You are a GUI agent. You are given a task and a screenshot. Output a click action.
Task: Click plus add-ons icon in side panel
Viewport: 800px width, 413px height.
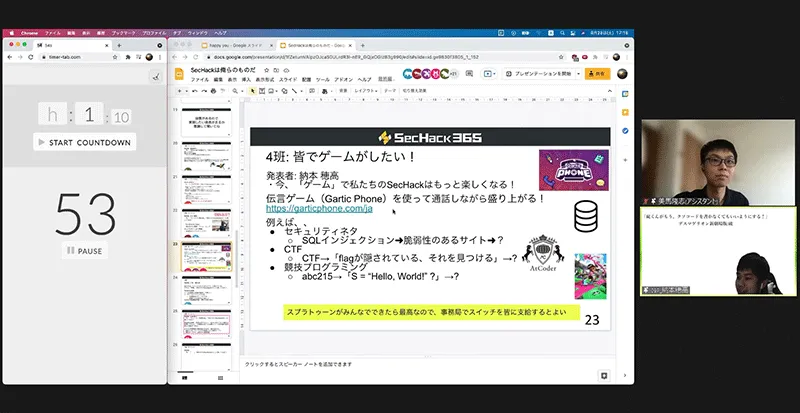[x=625, y=160]
